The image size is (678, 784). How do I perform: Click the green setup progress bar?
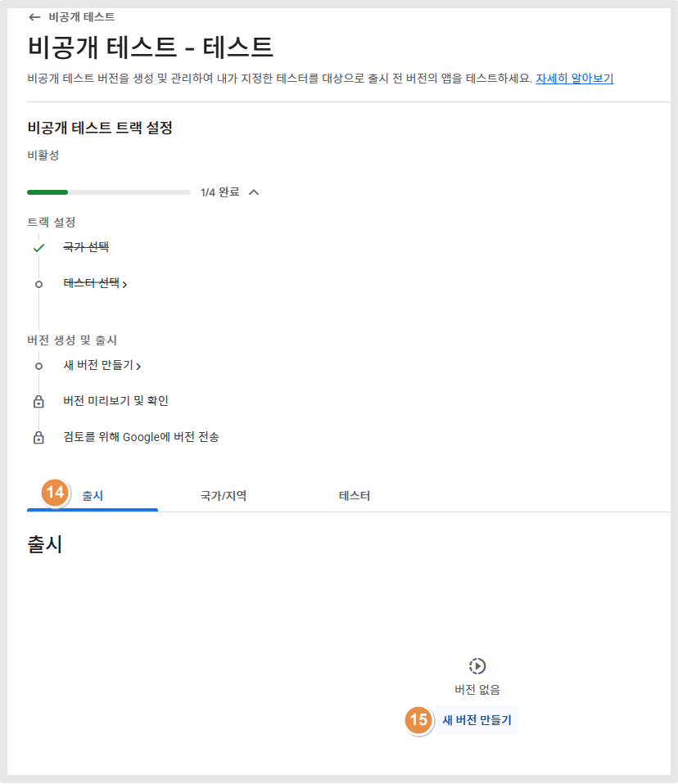[x=109, y=192]
